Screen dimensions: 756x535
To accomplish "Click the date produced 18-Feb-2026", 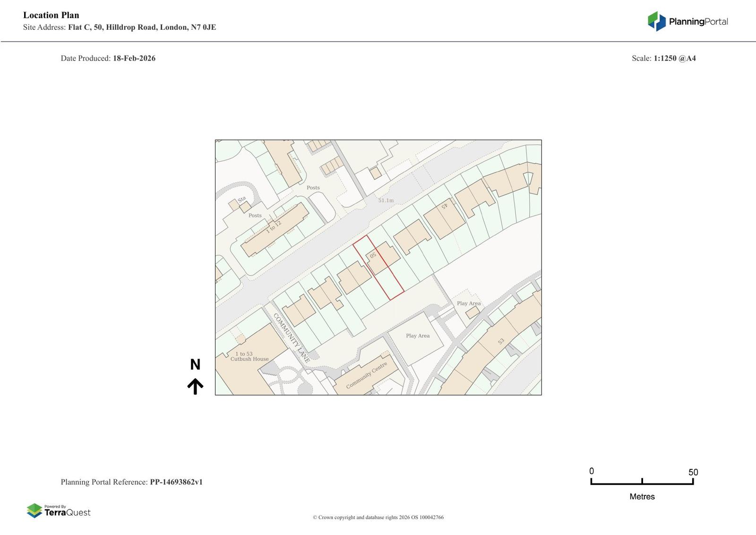I will coord(134,59).
